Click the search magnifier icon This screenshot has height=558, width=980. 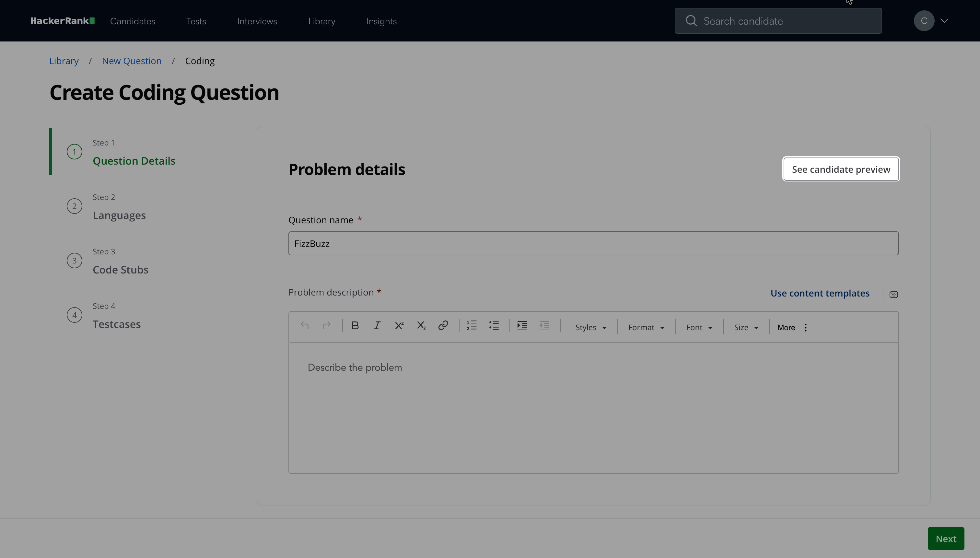tap(691, 21)
